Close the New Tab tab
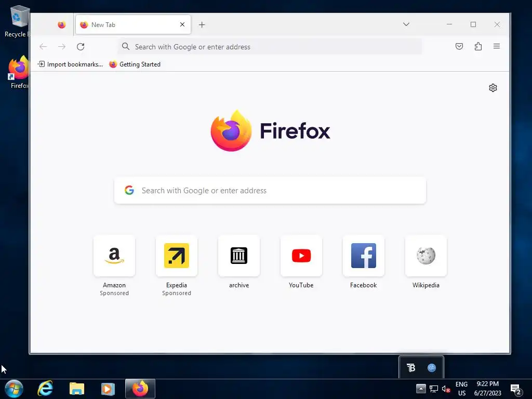The image size is (532, 399). (182, 25)
